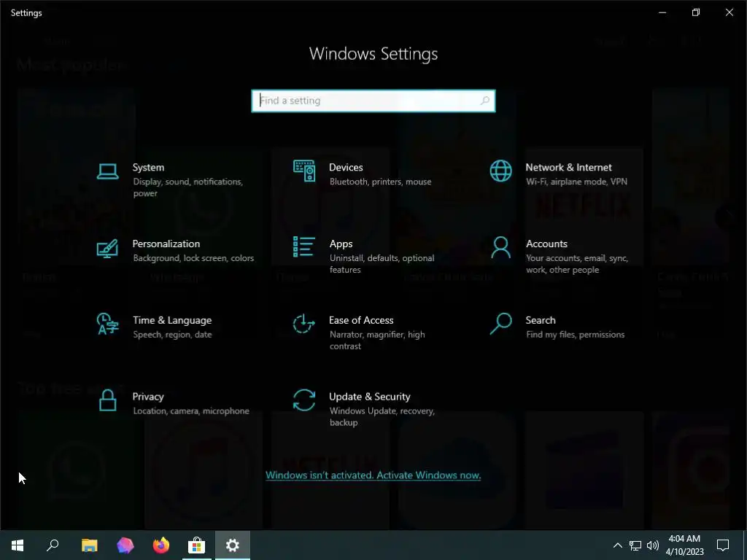Open the System heading

coord(148,167)
